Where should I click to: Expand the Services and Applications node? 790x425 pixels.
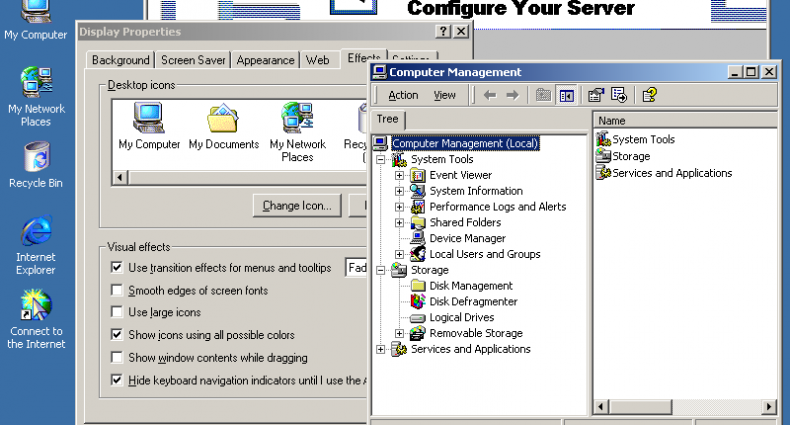[x=381, y=349]
